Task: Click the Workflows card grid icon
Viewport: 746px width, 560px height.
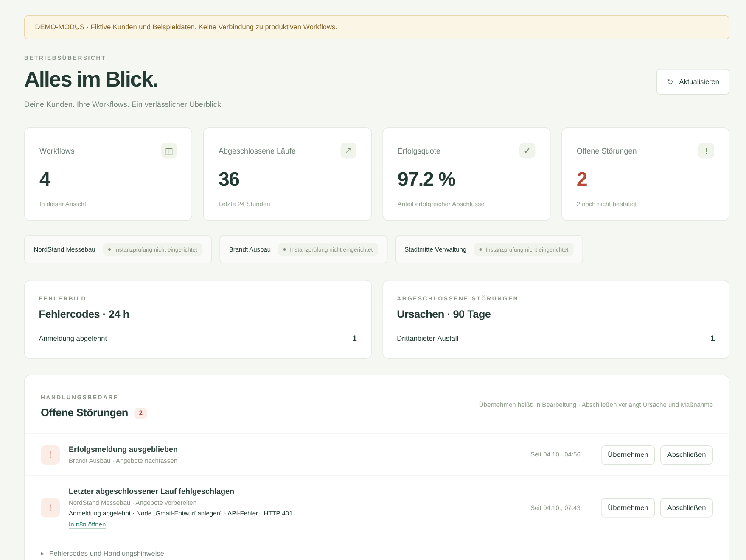Action: [169, 151]
